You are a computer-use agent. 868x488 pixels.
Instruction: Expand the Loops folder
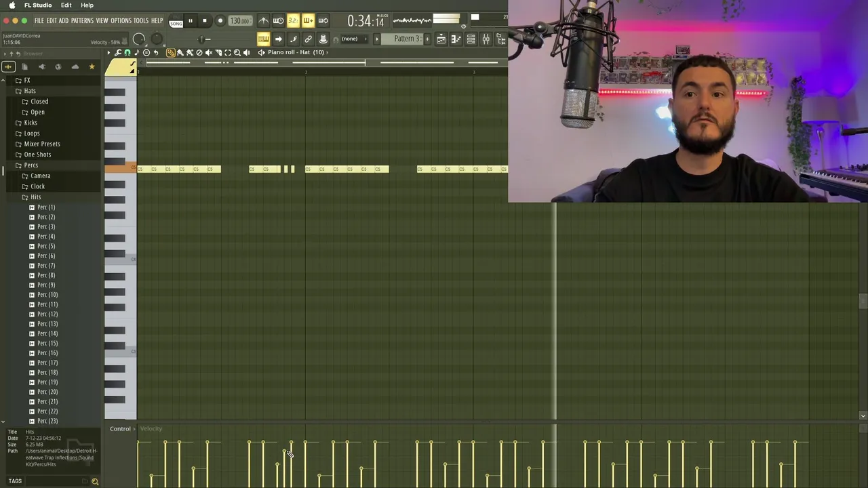(32, 133)
